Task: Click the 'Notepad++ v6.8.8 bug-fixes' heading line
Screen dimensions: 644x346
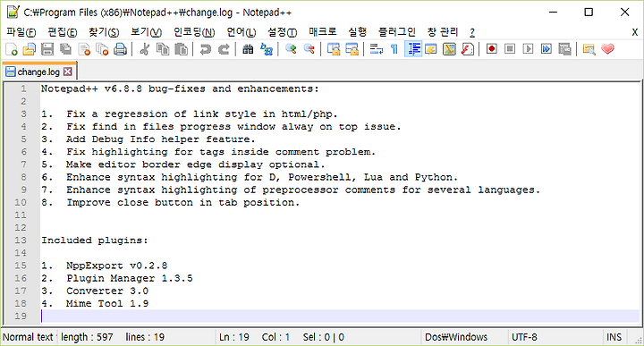Action: [x=180, y=89]
